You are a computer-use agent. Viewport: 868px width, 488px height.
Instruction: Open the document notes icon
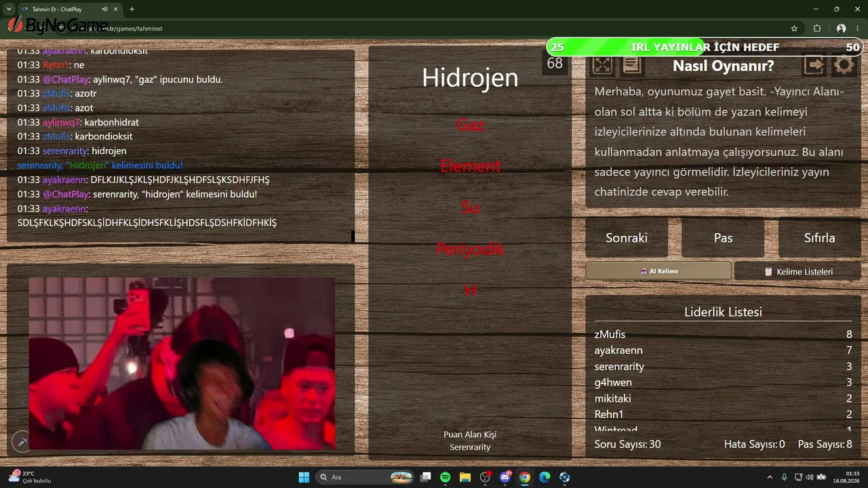[x=631, y=65]
